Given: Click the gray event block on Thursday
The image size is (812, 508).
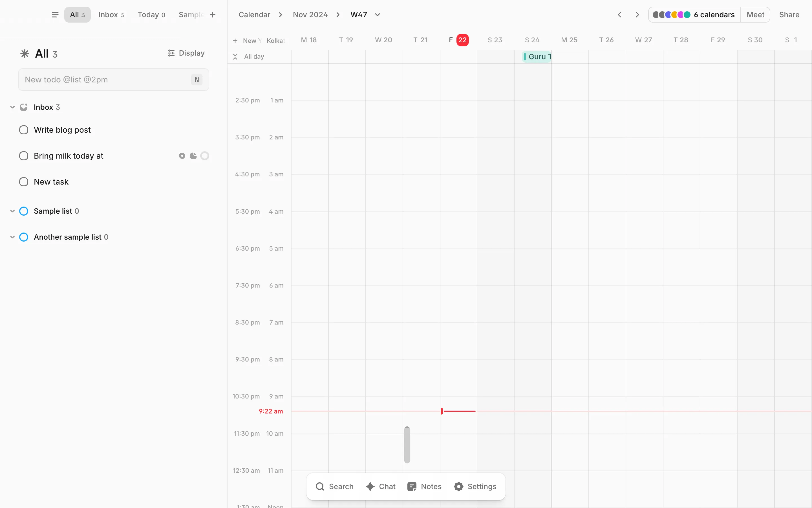Looking at the screenshot, I should coord(407,445).
